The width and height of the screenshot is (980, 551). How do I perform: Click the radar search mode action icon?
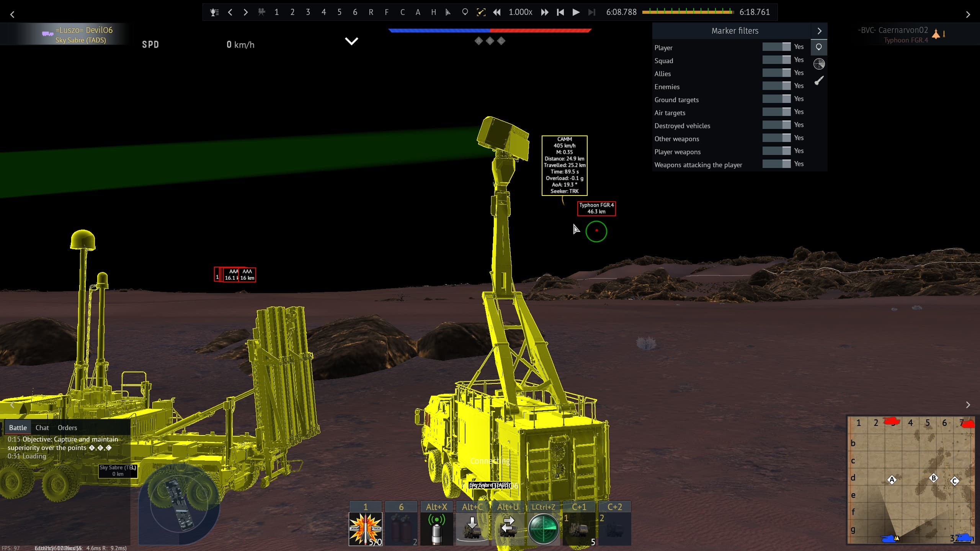point(543,528)
